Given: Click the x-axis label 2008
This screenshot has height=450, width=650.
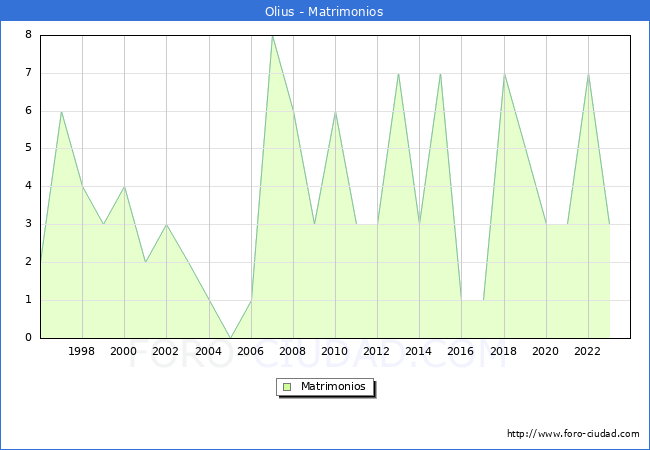Looking at the screenshot, I should 292,351.
